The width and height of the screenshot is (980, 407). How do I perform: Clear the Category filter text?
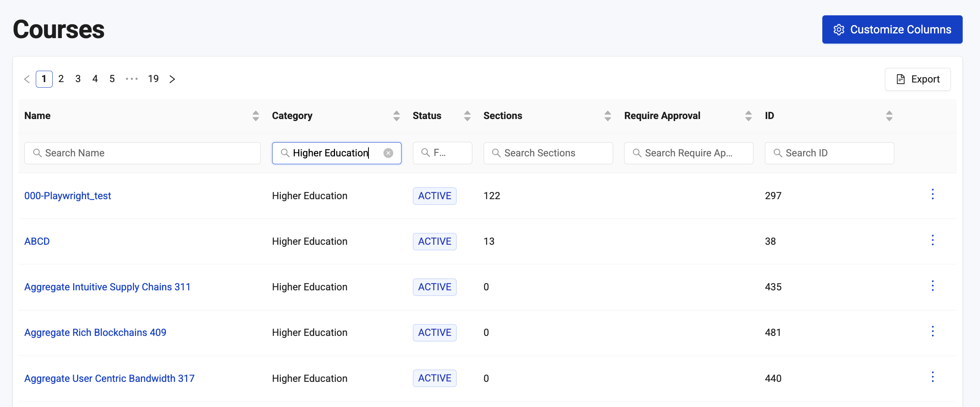tap(388, 153)
